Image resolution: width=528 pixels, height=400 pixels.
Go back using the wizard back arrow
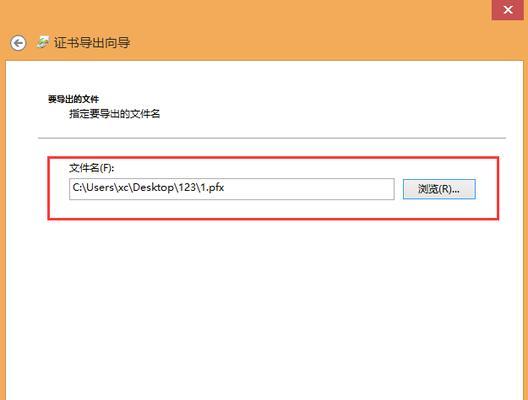click(18, 43)
